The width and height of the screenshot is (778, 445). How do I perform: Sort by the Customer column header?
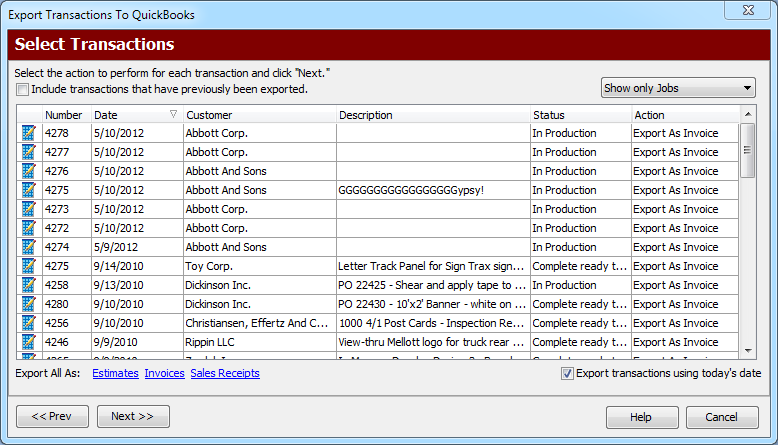tap(259, 115)
